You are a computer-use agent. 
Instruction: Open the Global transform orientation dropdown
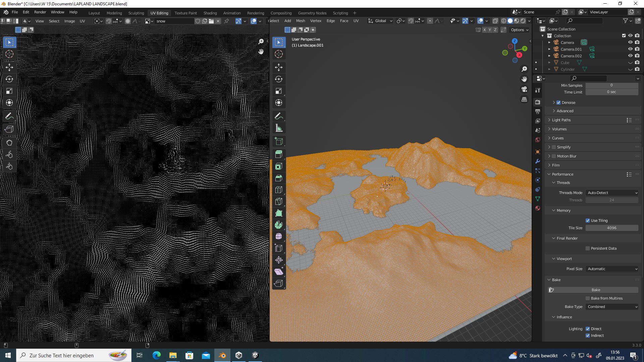pos(380,21)
